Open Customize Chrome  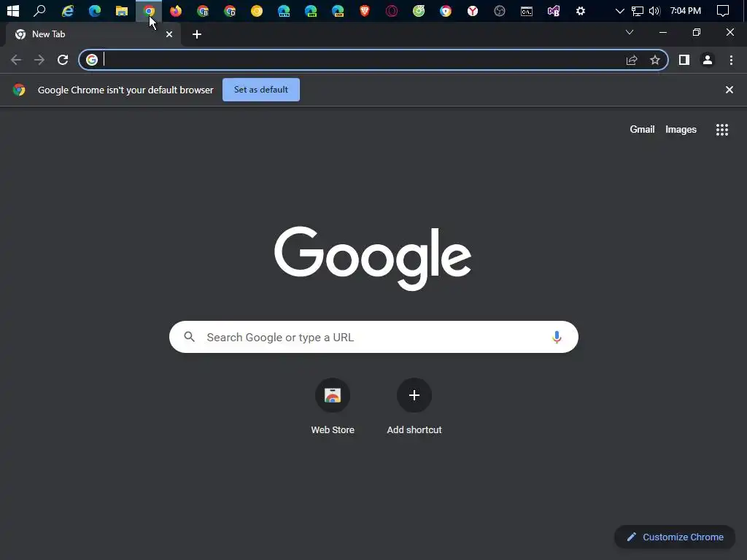pyautogui.click(x=675, y=537)
